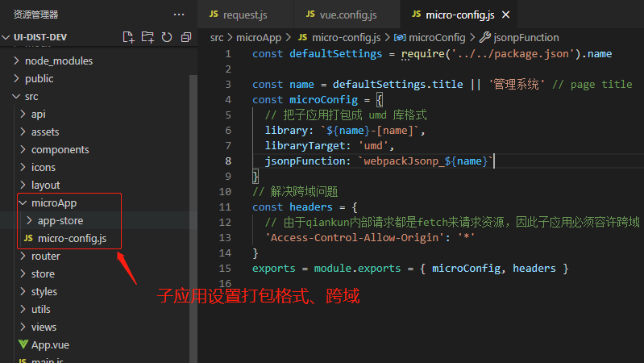Screen dimensions: 644x363
Task: Open the explorer more actions ellipsis
Action: [x=179, y=15]
